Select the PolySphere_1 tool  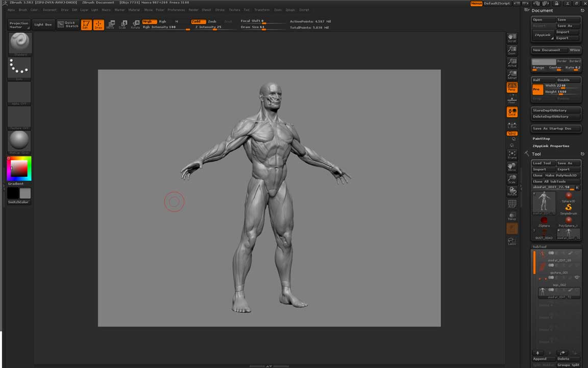[x=569, y=221]
